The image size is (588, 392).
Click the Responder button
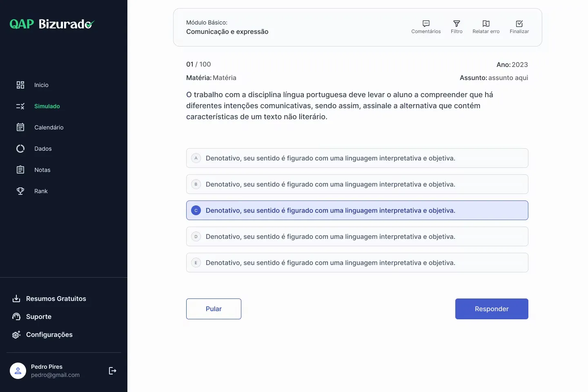click(492, 309)
